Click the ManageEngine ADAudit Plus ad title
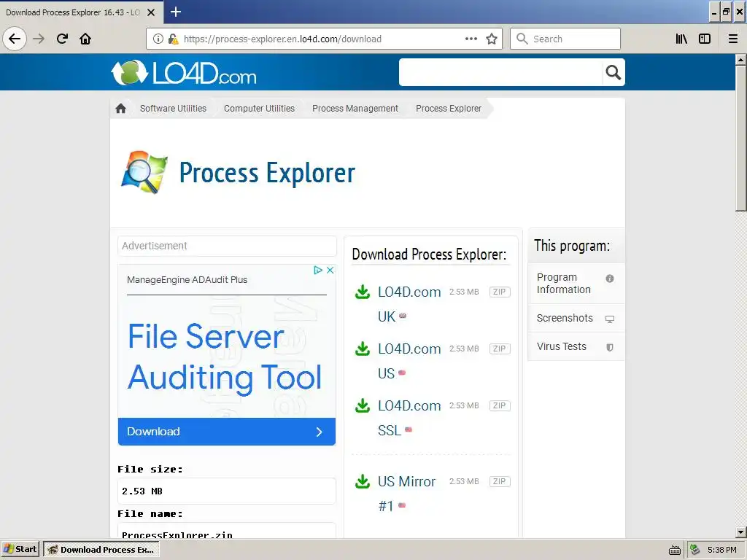The image size is (747, 560). [x=187, y=280]
